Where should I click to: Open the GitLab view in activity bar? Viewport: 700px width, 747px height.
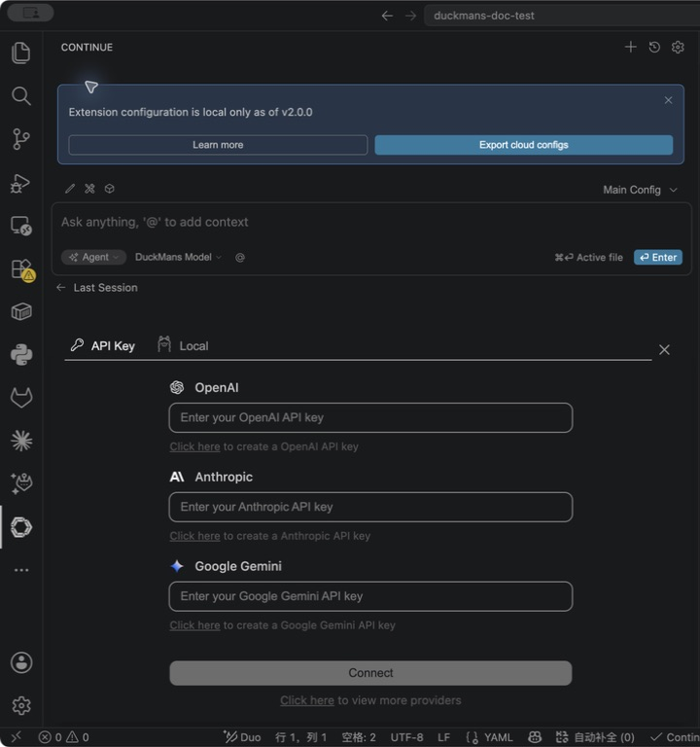[x=21, y=398]
